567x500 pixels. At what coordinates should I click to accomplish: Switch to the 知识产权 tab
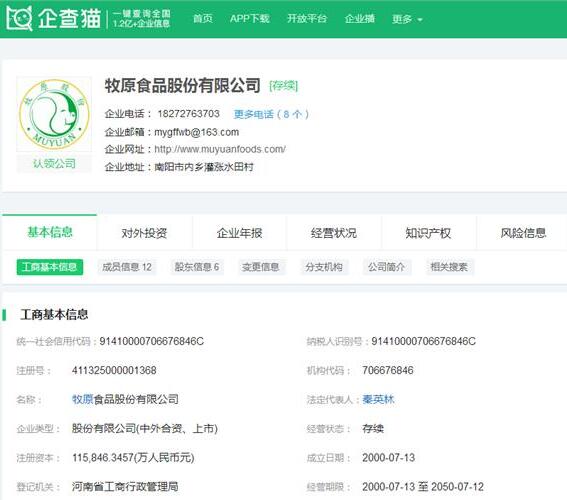[x=428, y=233]
